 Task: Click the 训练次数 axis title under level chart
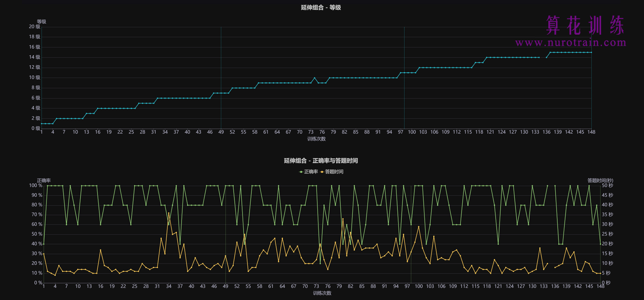click(316, 139)
